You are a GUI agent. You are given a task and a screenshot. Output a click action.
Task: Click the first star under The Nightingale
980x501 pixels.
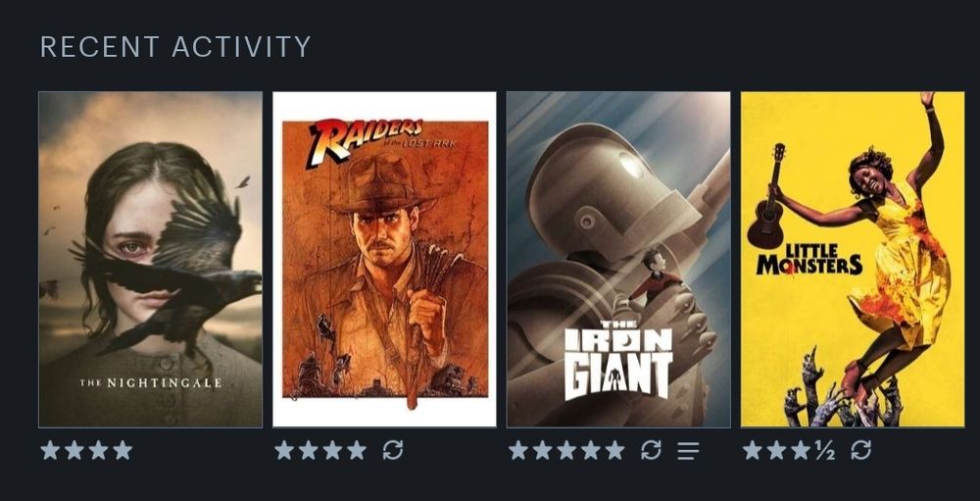point(50,450)
